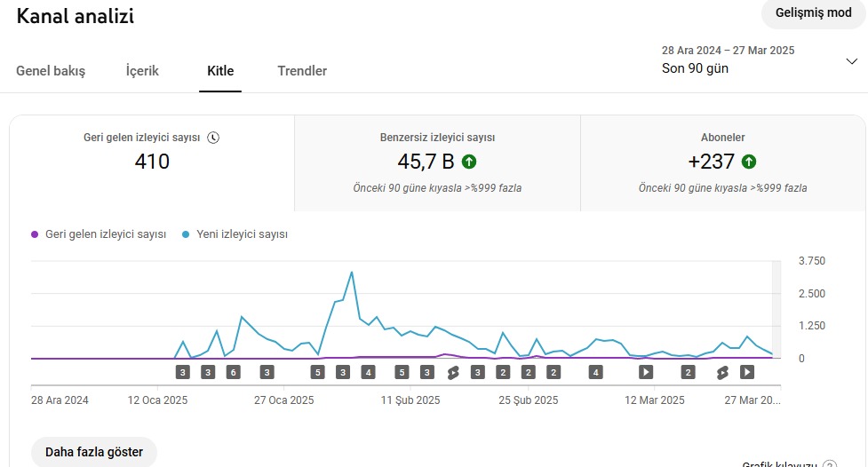This screenshot has width=868, height=467.
Task: Click green up-arrow icon next to +237
Action: click(749, 162)
